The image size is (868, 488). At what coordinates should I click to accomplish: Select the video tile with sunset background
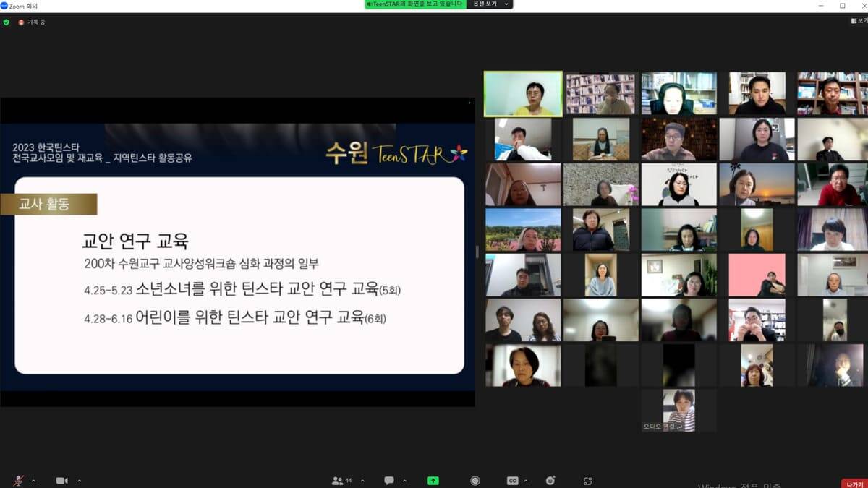pos(757,184)
